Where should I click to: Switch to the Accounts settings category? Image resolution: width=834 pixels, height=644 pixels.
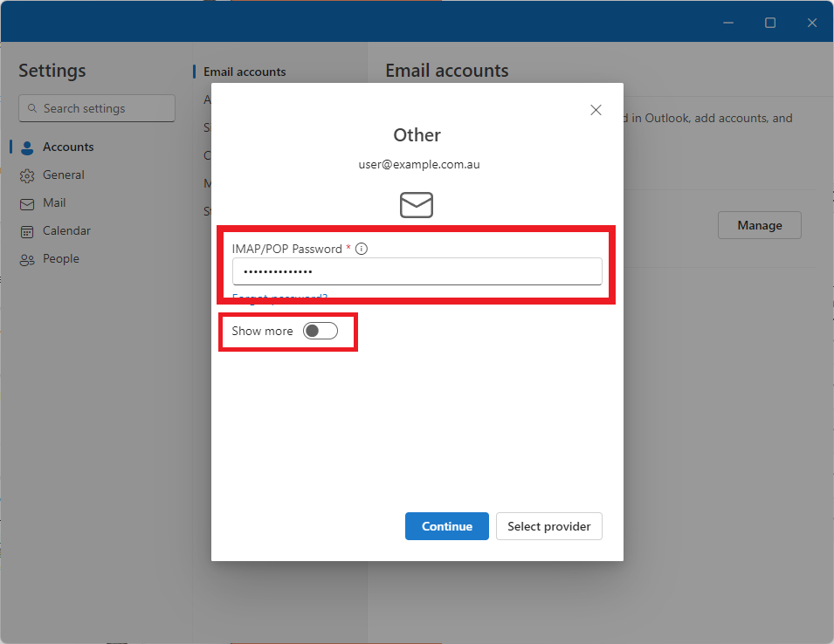point(70,146)
